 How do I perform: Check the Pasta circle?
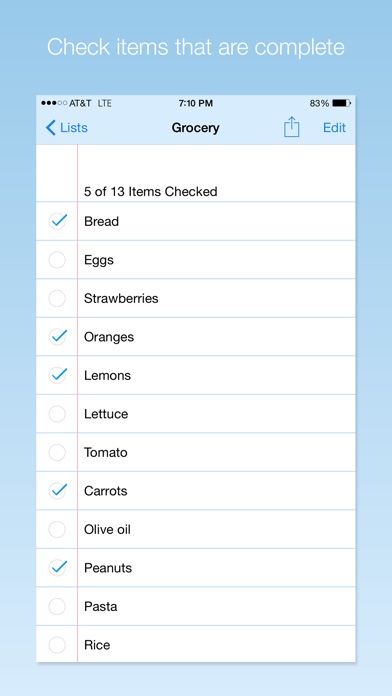coord(57,606)
